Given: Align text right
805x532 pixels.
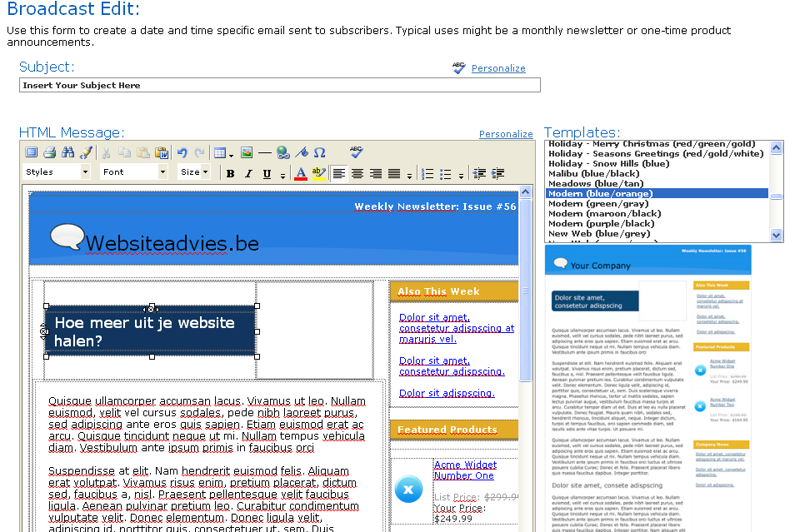Looking at the screenshot, I should click(376, 174).
